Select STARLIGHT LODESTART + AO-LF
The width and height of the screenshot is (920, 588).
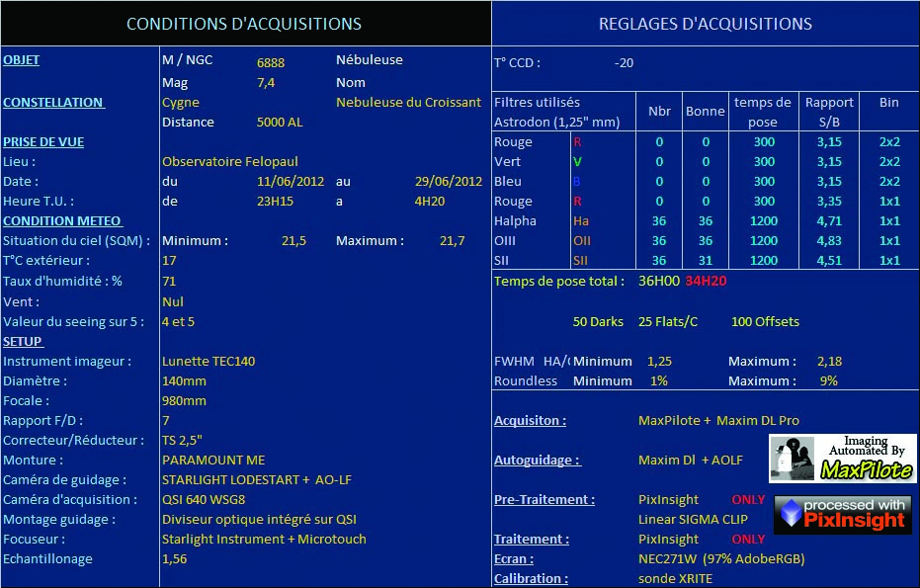point(256,480)
